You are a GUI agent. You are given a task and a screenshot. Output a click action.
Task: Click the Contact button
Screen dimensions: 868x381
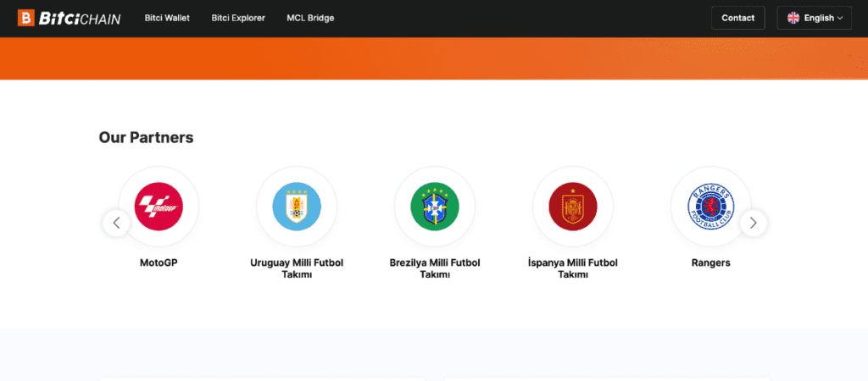pyautogui.click(x=738, y=18)
